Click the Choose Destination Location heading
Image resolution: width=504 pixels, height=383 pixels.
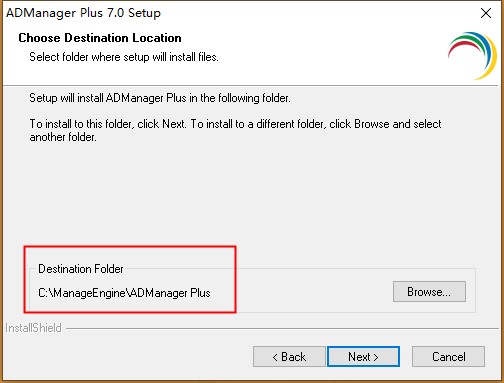100,38
